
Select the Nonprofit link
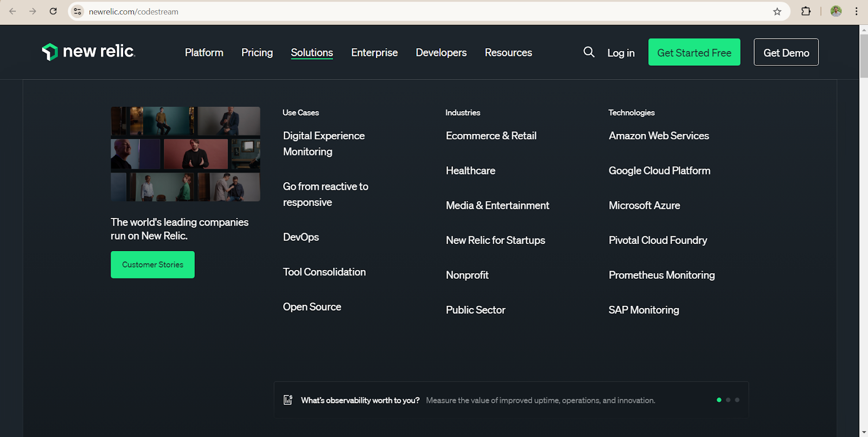click(467, 275)
